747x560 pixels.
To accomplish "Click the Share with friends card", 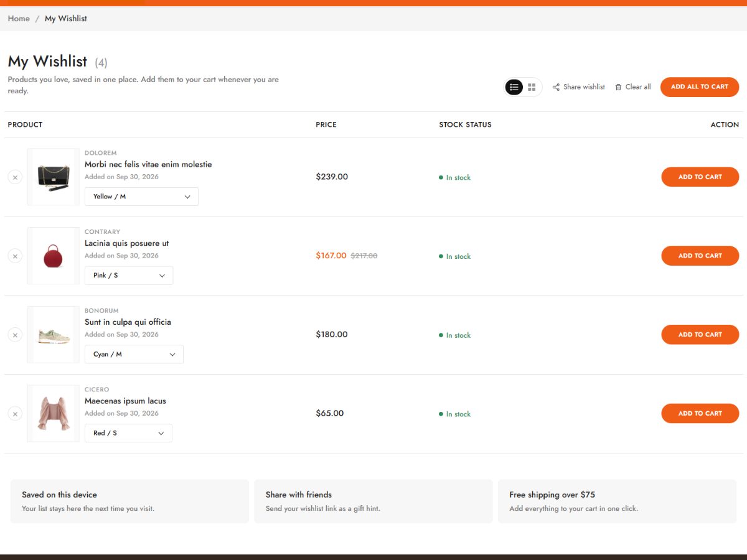I will pos(374,501).
